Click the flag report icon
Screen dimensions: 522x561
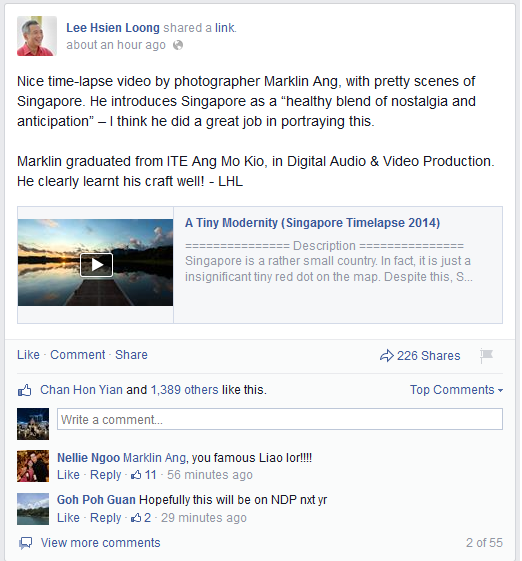click(x=486, y=356)
